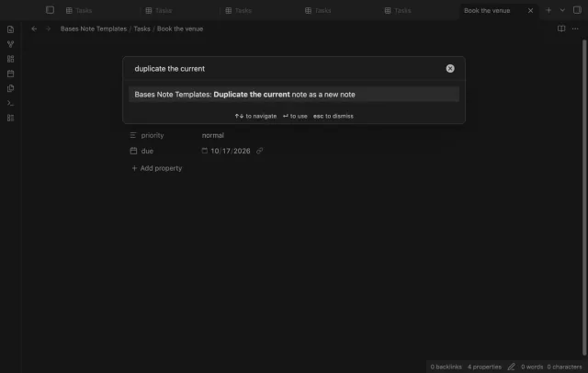The image size is (588, 373).
Task: Open the templates copy icon
Action: pyautogui.click(x=10, y=88)
